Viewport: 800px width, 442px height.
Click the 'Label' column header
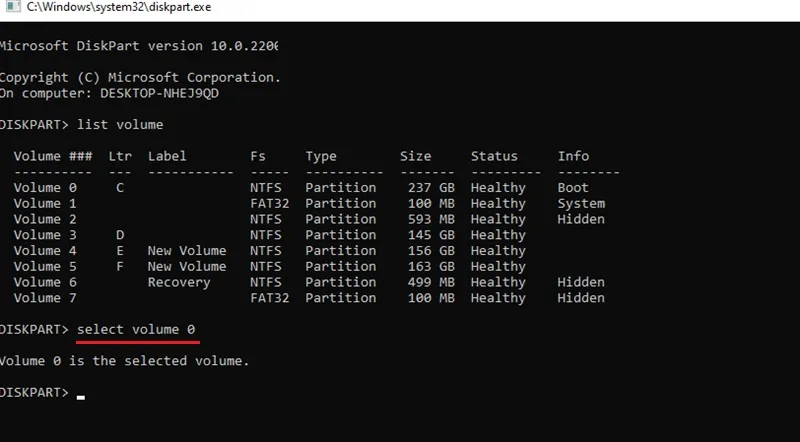[167, 156]
